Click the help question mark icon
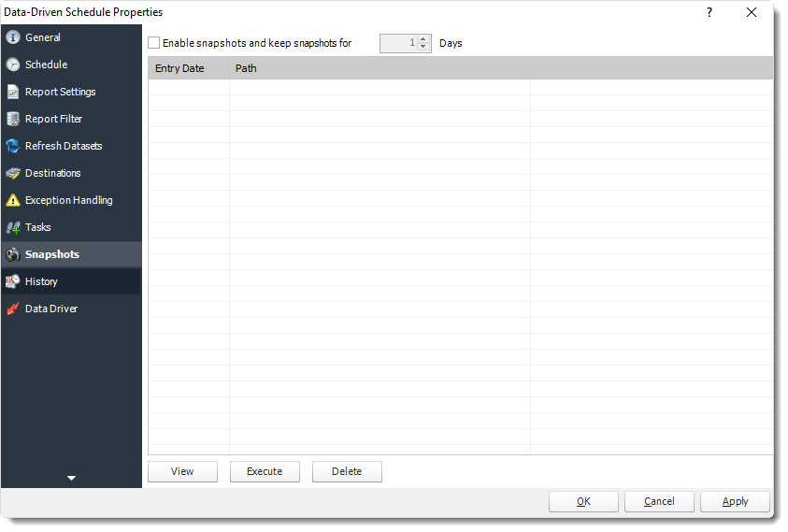This screenshot has height=532, width=788. [x=709, y=12]
